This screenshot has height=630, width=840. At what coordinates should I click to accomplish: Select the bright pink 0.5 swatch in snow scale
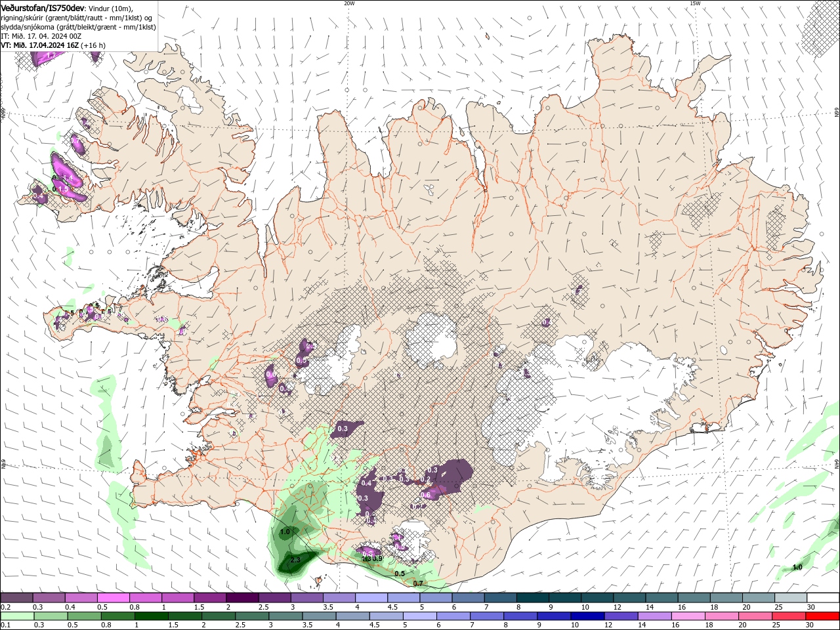[x=113, y=598]
